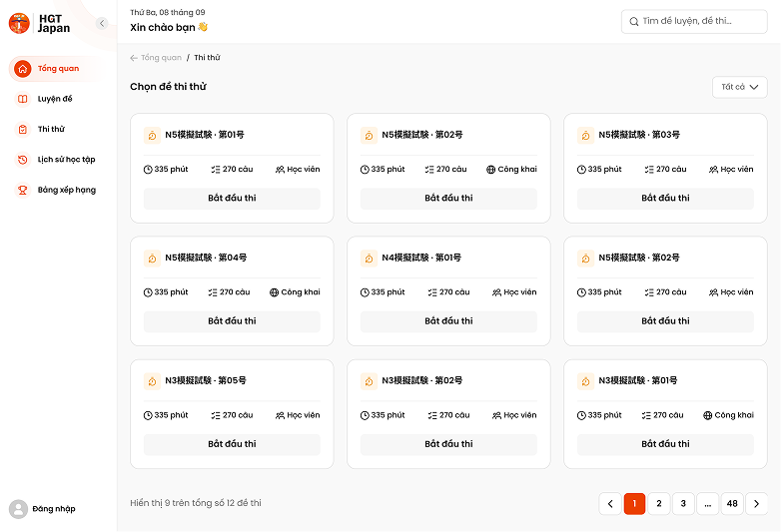Start the N5 第03号 exam
This screenshot has width=781, height=532.
665,199
